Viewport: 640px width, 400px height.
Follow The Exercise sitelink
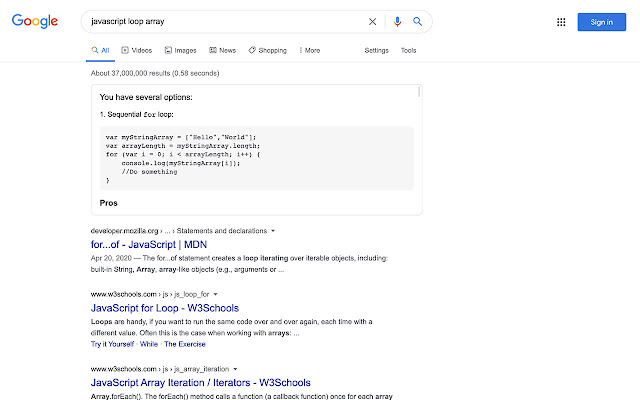(x=184, y=344)
